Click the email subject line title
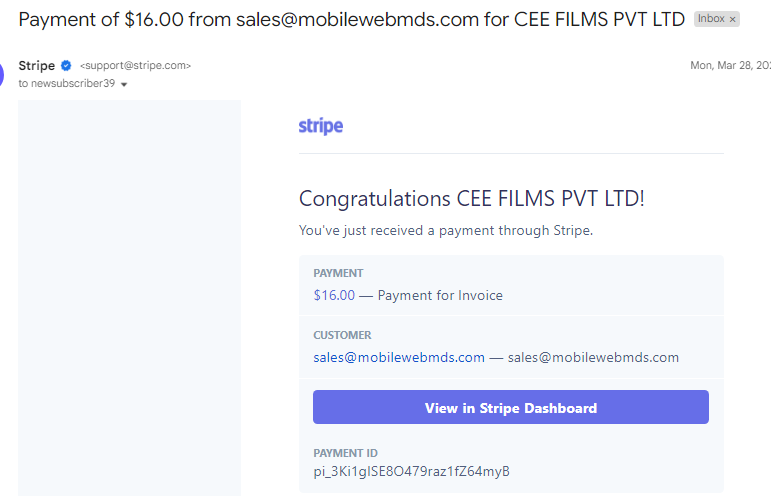 (352, 20)
